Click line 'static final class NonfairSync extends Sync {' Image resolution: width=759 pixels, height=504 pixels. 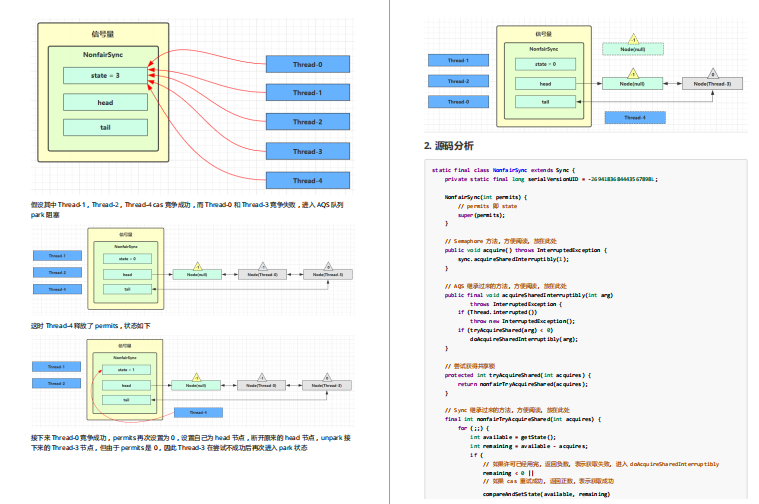[x=503, y=170]
